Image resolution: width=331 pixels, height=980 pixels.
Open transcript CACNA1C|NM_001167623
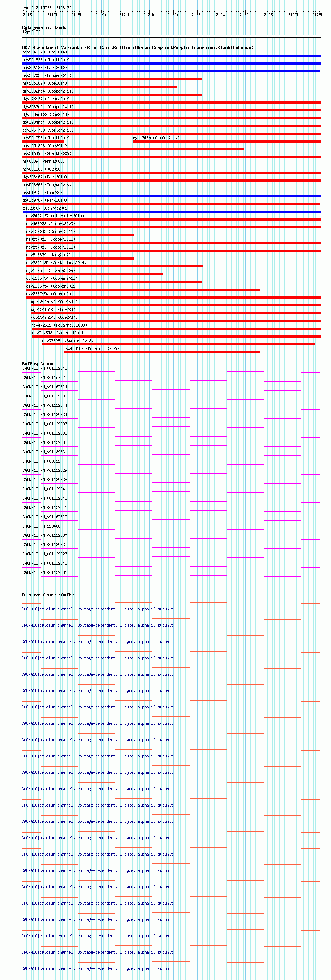point(45,377)
